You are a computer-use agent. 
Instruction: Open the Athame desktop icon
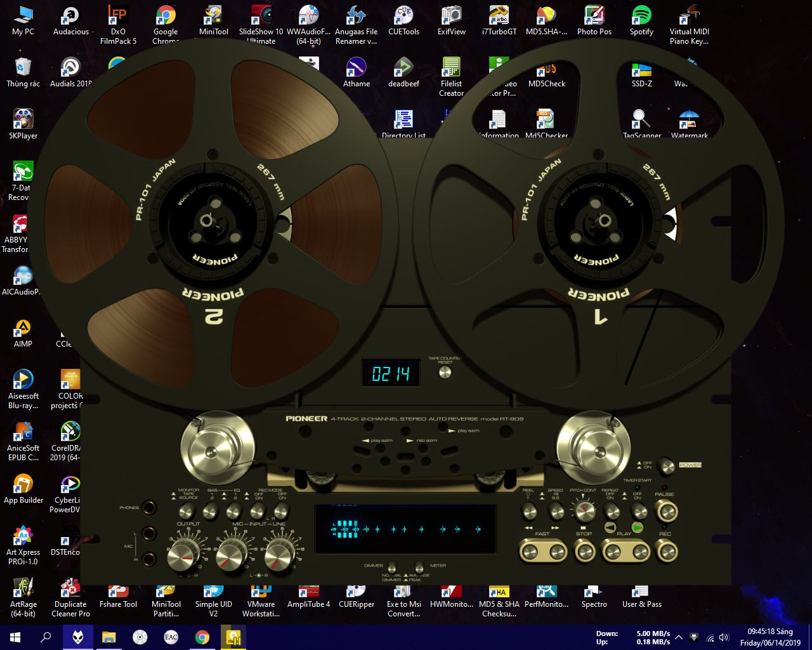pyautogui.click(x=357, y=73)
